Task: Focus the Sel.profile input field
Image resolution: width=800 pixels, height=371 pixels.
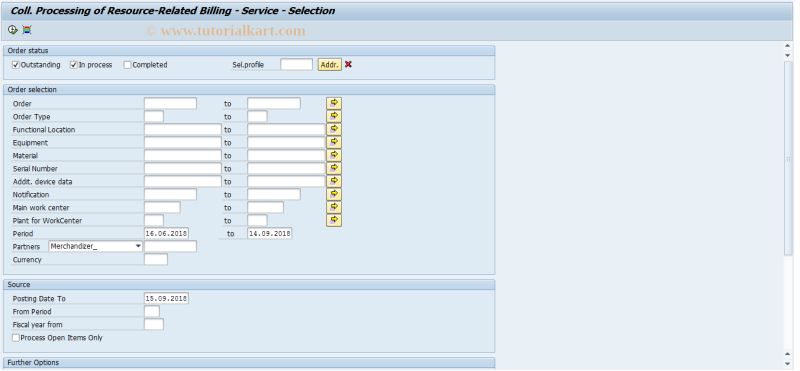Action: [296, 65]
